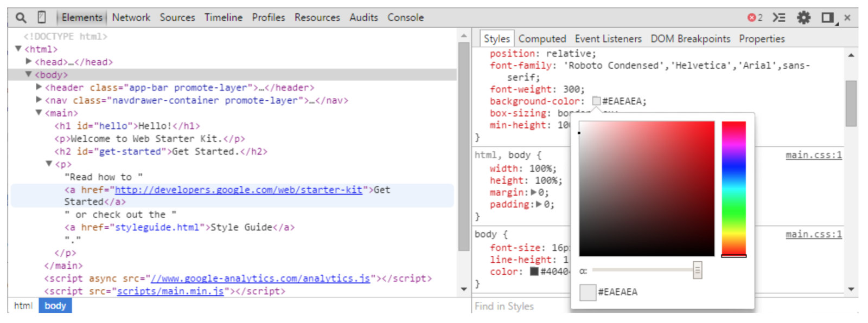Switch to the Elements tab
Screen dimensions: 868x323
(x=82, y=17)
